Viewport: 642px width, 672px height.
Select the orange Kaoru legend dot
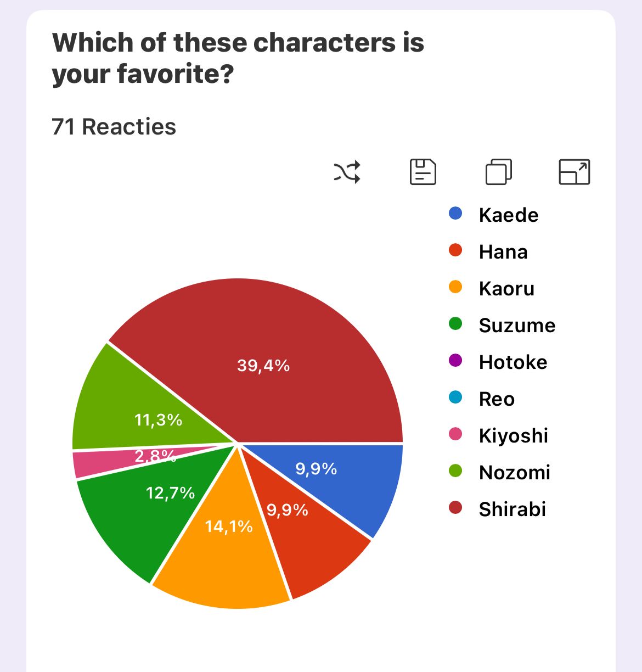pyautogui.click(x=455, y=287)
